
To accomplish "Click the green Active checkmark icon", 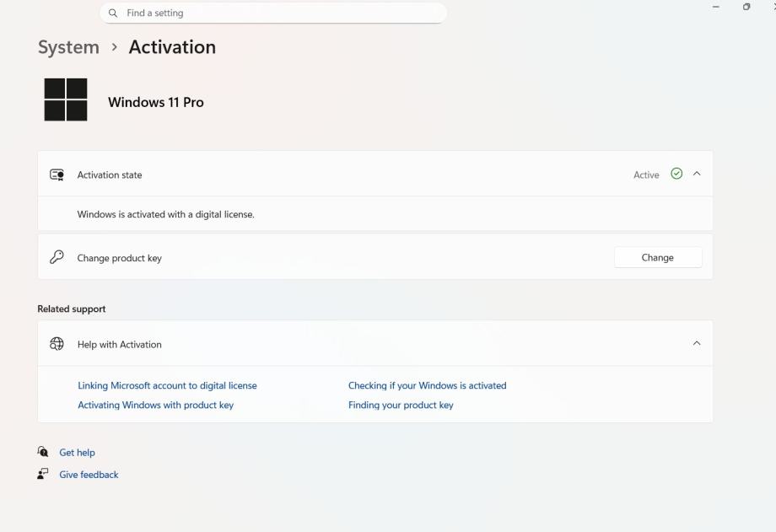I will click(x=676, y=174).
